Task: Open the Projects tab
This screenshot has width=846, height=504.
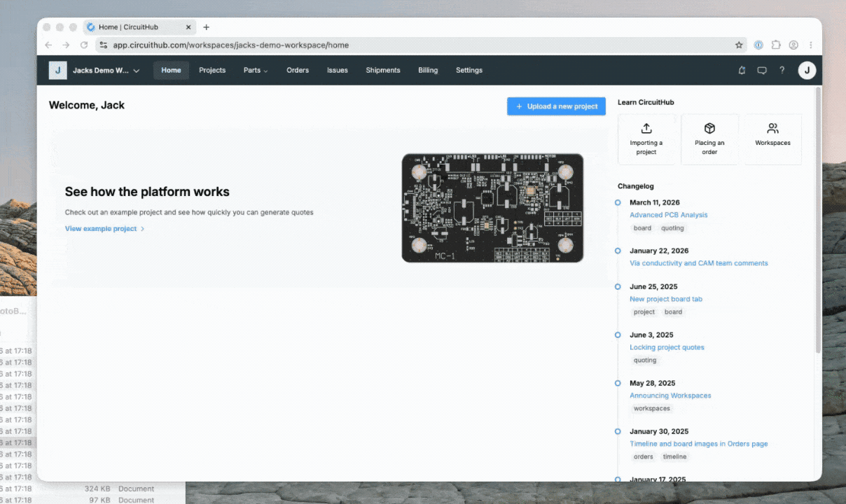Action: tap(212, 70)
